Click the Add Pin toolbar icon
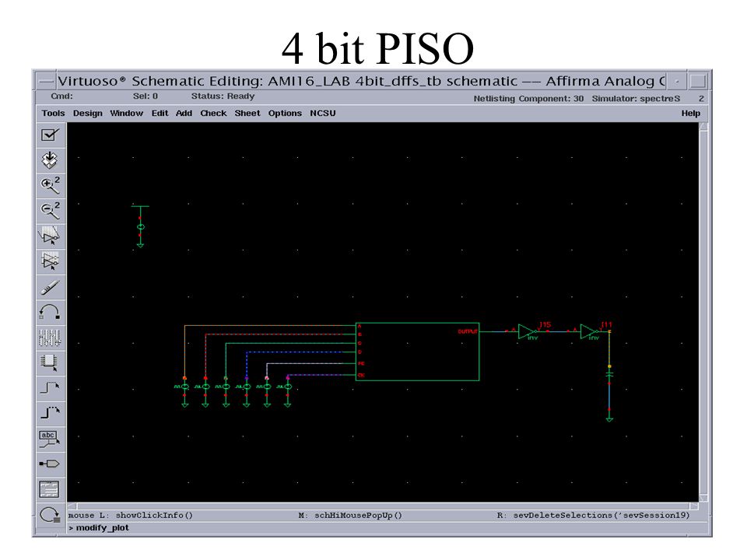 coord(50,464)
